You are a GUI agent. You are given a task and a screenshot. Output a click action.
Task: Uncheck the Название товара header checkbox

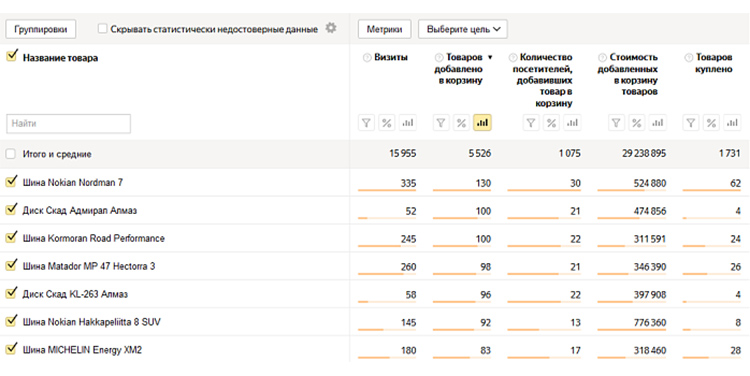11,56
